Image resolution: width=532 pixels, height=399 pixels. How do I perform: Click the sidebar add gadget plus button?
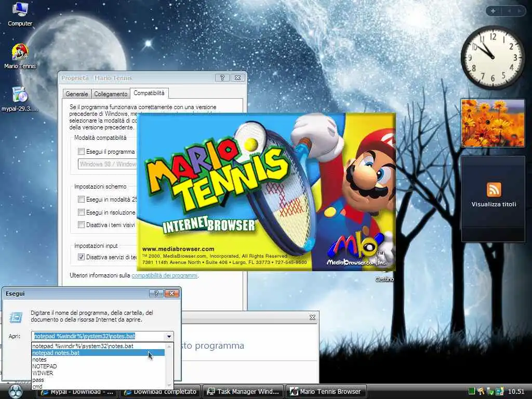click(493, 11)
